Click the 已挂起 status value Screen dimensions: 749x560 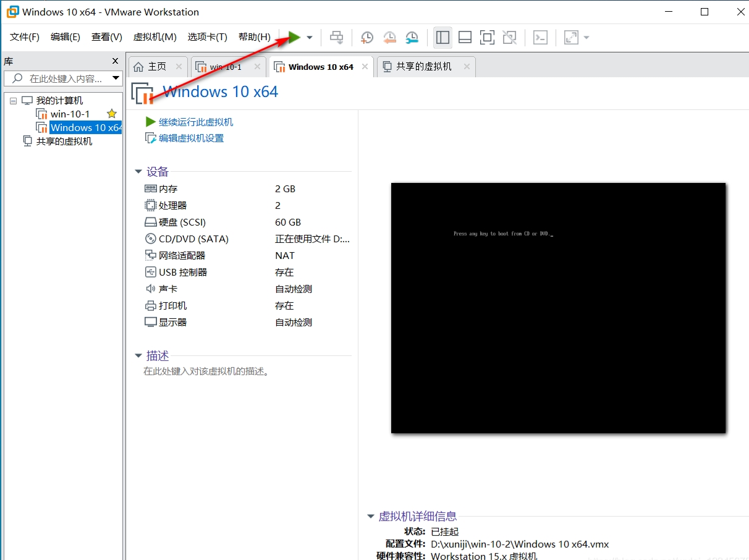pos(445,532)
